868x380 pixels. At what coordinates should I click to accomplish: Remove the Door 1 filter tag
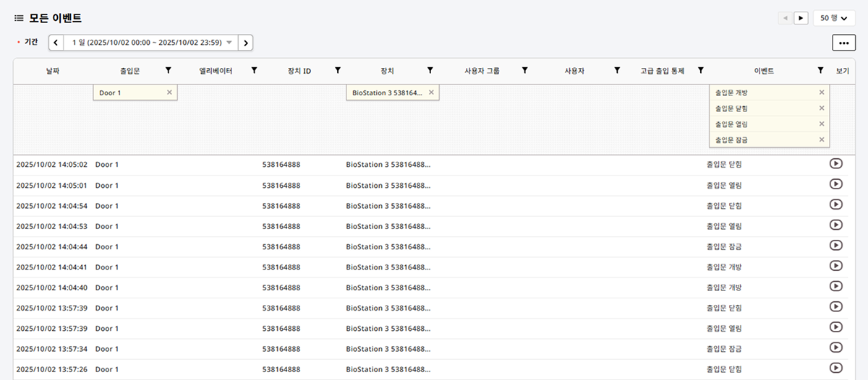click(169, 92)
